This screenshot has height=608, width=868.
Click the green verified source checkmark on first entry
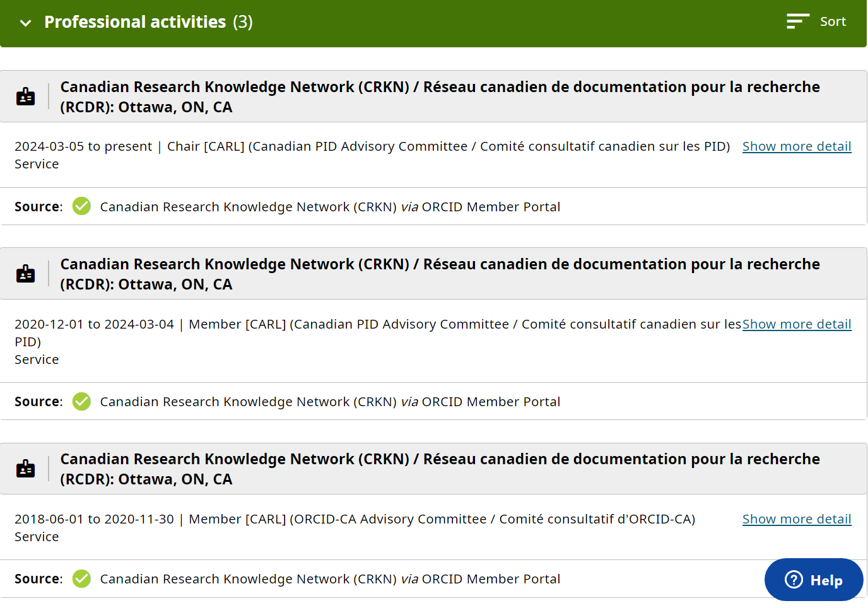click(x=81, y=206)
